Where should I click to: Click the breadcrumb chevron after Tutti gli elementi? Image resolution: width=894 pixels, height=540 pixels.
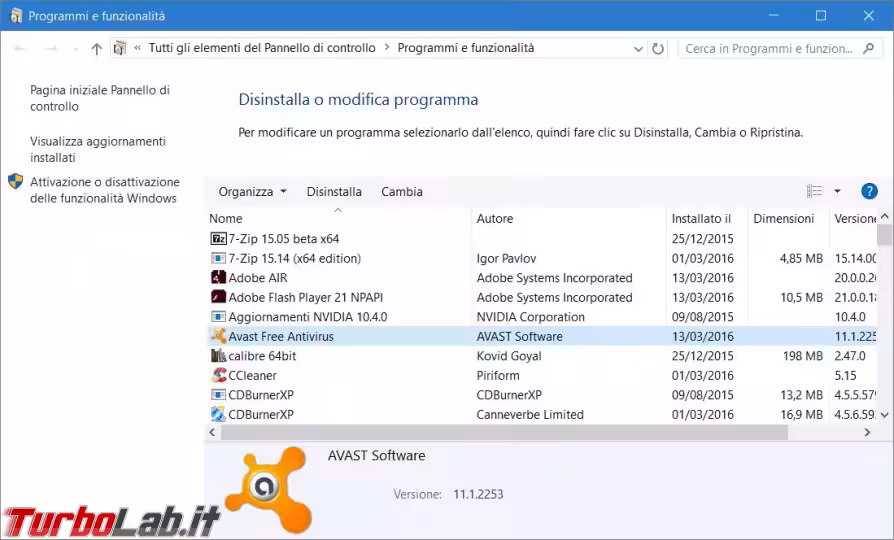(x=387, y=47)
